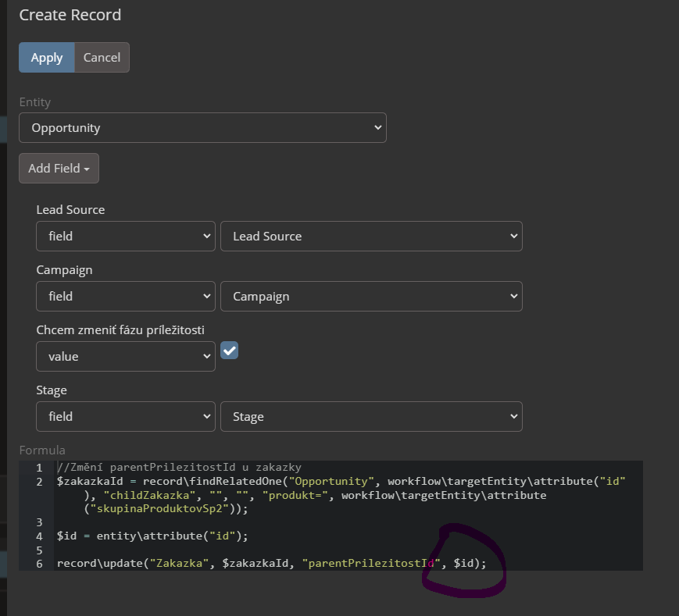Uncheck the 'Chcem zmeniť fázu príležitosti' checkbox
679x616 pixels.
[x=229, y=351]
